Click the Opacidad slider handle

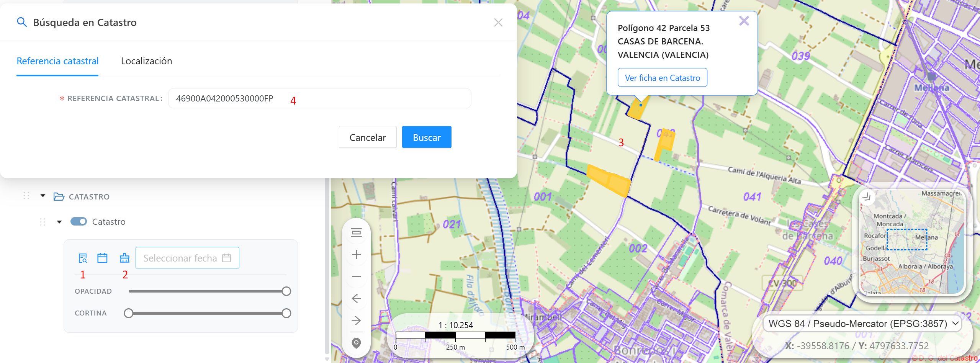tap(286, 291)
